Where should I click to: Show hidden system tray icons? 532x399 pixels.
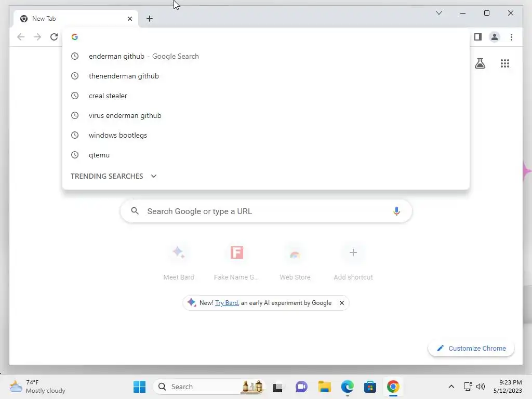point(451,387)
